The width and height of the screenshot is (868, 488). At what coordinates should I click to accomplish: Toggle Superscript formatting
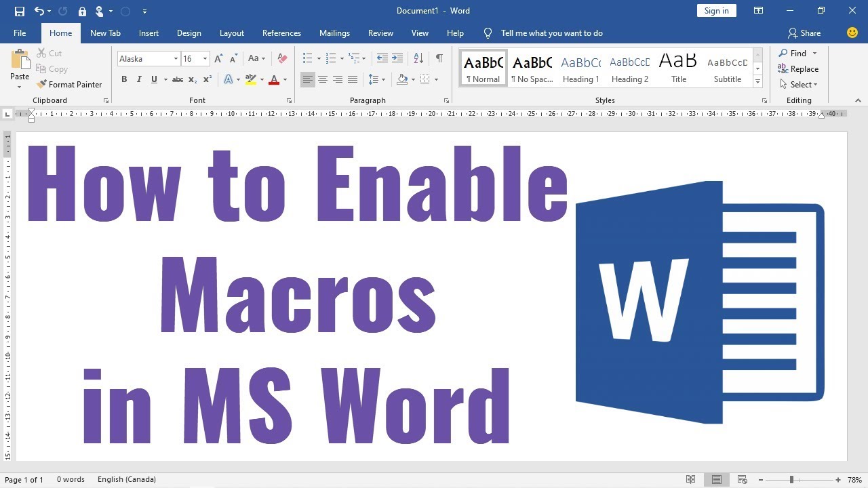(x=208, y=79)
